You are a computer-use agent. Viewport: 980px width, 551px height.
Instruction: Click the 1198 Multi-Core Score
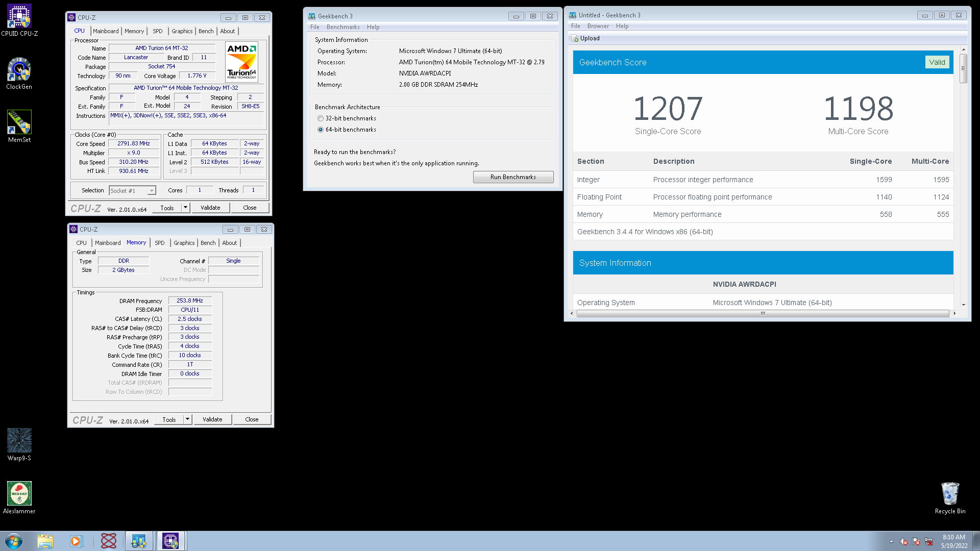[x=858, y=109]
